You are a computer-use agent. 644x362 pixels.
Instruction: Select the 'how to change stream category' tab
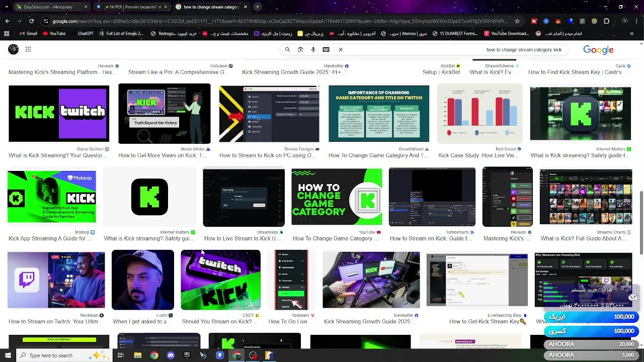click(x=211, y=7)
